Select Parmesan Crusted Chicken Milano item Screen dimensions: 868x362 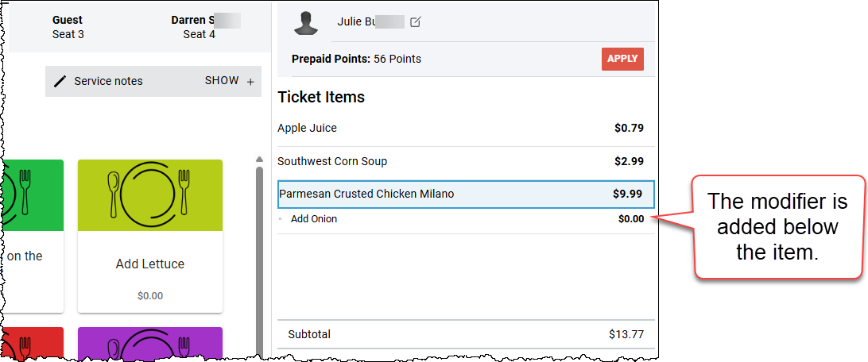[466, 194]
